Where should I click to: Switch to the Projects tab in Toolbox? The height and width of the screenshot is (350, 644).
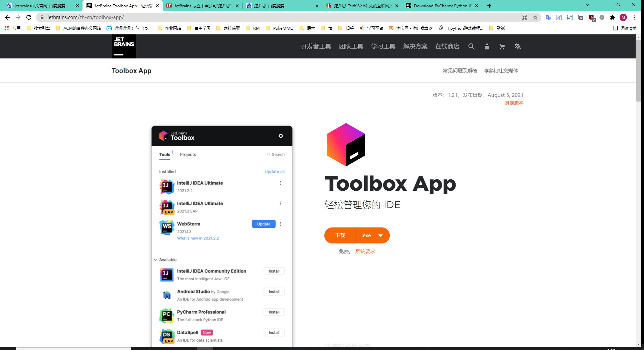pyautogui.click(x=188, y=155)
